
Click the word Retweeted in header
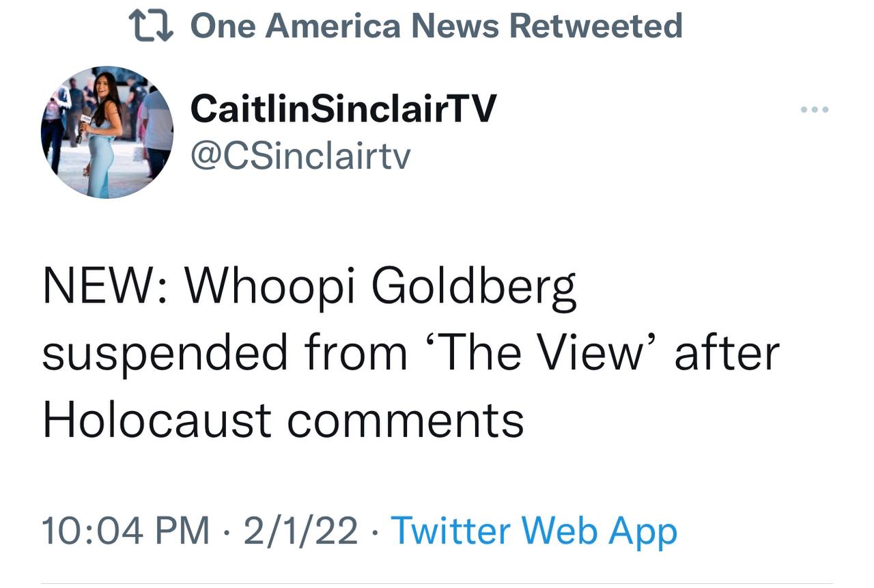tap(595, 25)
